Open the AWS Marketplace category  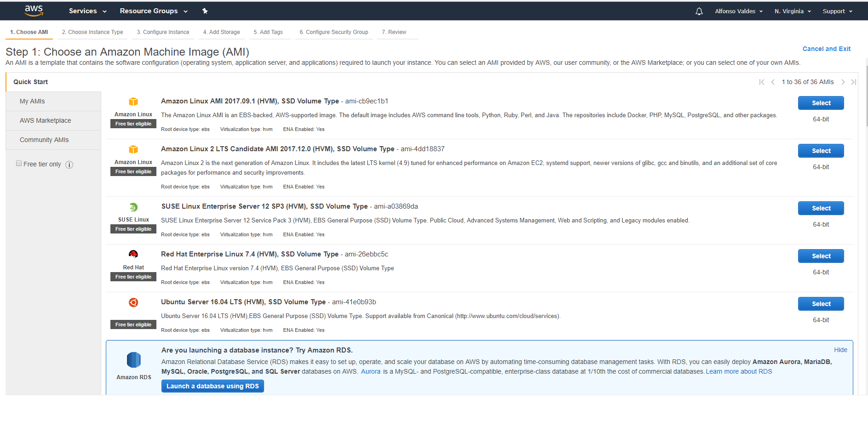[x=53, y=120]
